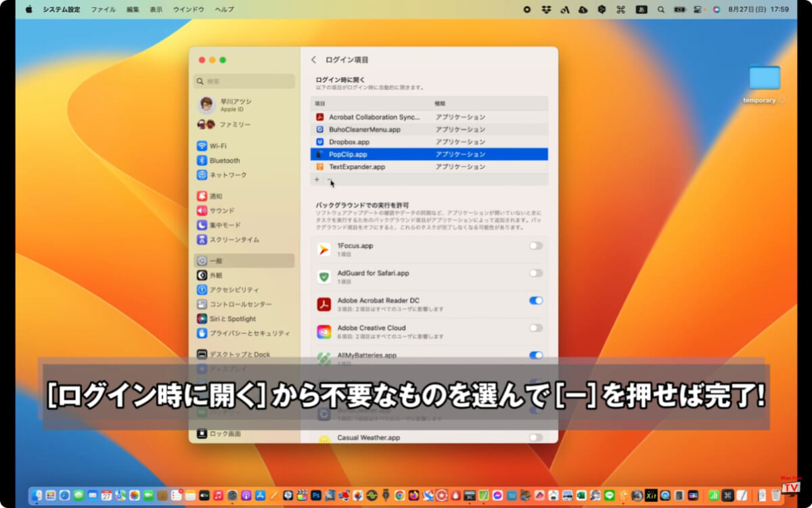The image size is (812, 508).
Task: Open Finder from the Dock
Action: click(x=36, y=496)
